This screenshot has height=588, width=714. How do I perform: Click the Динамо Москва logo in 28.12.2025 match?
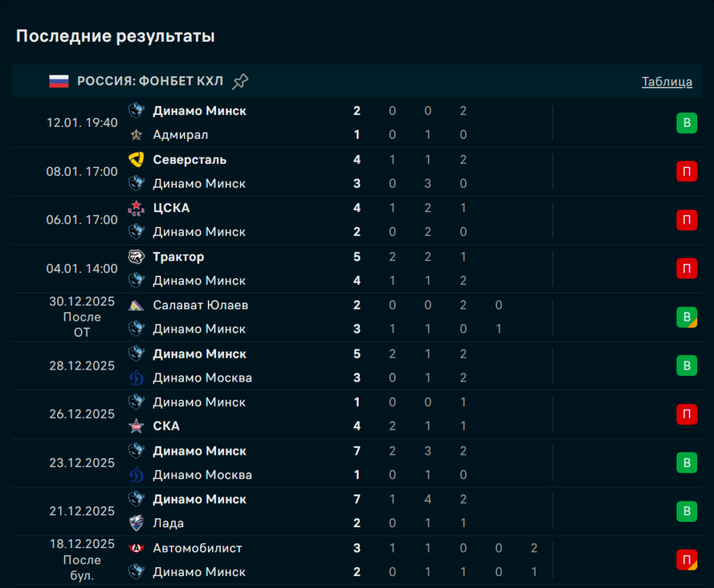[136, 378]
